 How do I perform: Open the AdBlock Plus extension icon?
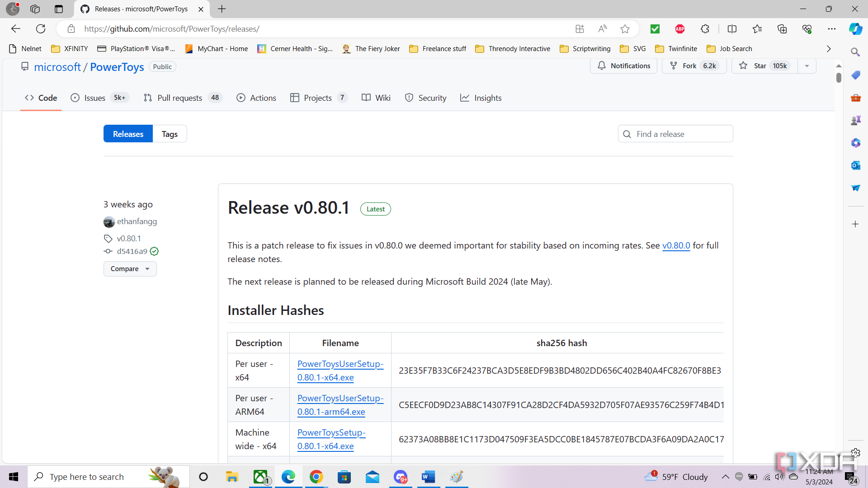(x=679, y=29)
